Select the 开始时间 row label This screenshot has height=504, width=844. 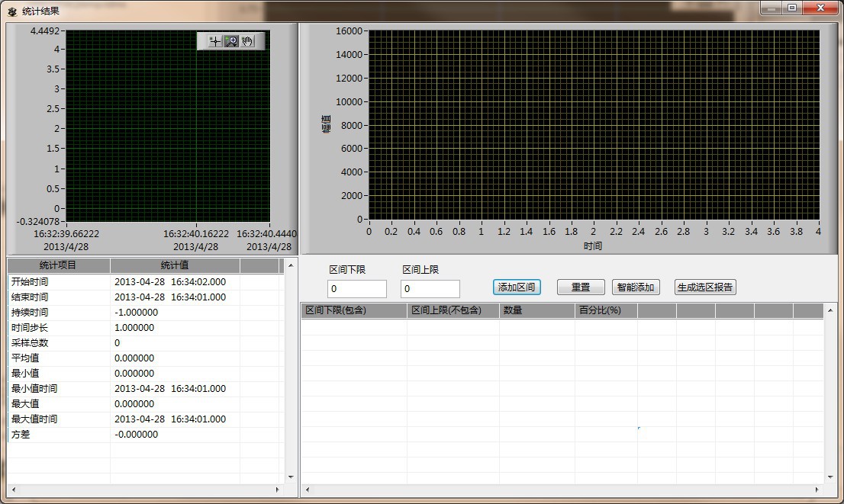click(30, 282)
